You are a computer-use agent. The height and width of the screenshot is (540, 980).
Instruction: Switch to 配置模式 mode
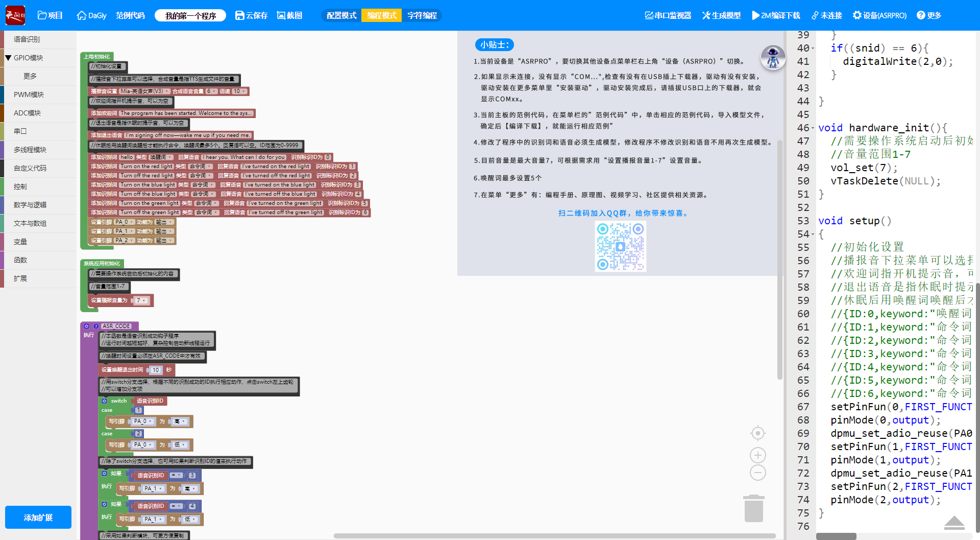[x=341, y=15]
